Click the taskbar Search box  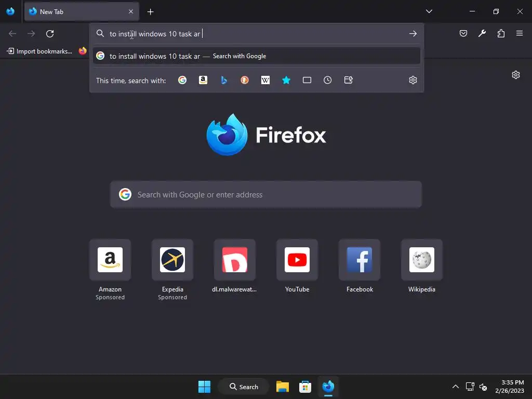tap(244, 387)
